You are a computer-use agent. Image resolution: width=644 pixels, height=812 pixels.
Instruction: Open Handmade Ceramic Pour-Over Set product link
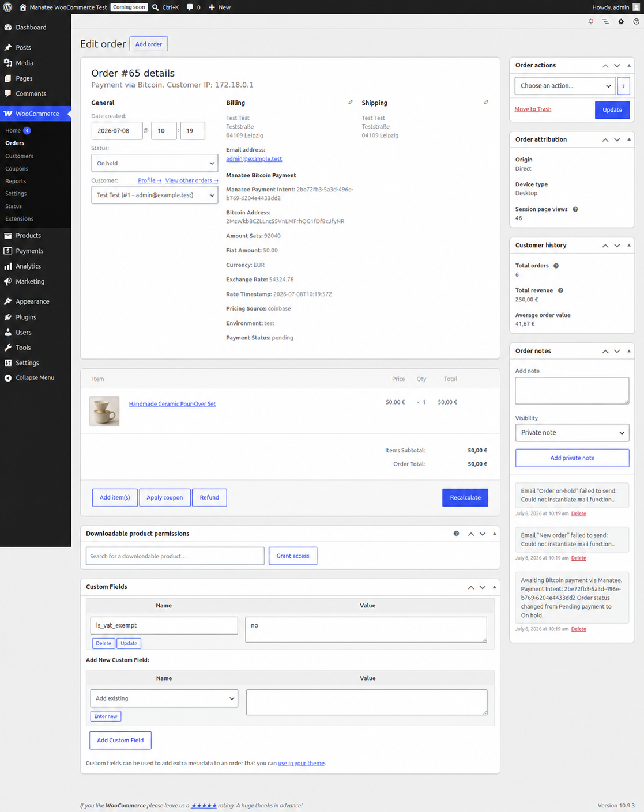coord(172,404)
